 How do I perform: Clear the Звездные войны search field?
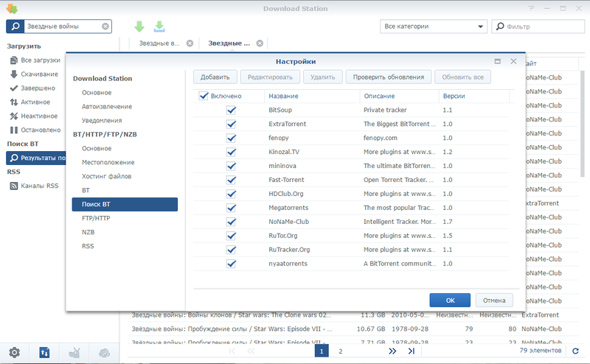(x=105, y=27)
